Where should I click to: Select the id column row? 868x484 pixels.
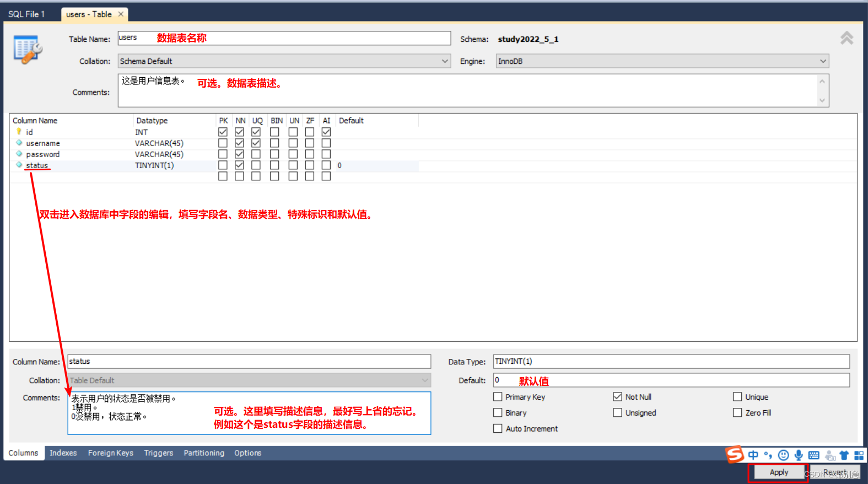[x=215, y=132]
